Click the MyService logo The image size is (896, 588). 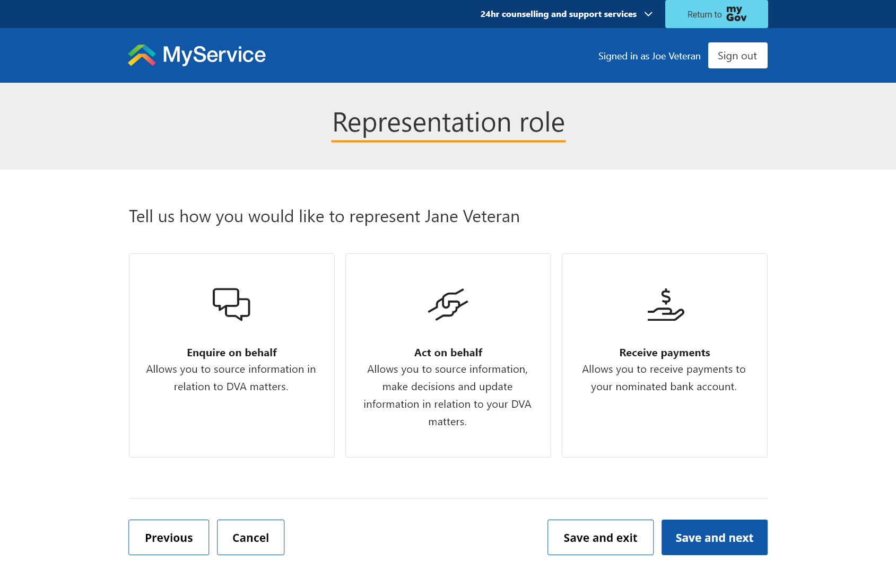tap(196, 55)
